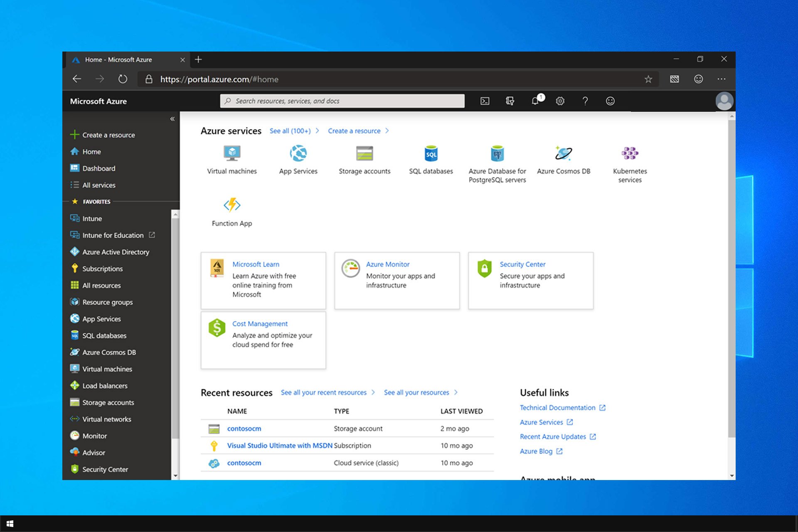Open All services in the sidebar

(x=93, y=185)
